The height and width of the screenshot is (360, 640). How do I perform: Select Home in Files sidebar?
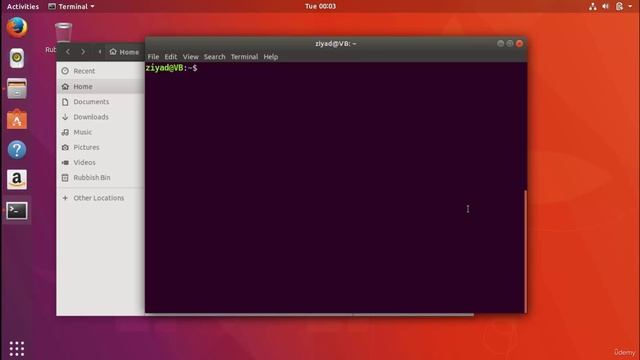(x=100, y=87)
